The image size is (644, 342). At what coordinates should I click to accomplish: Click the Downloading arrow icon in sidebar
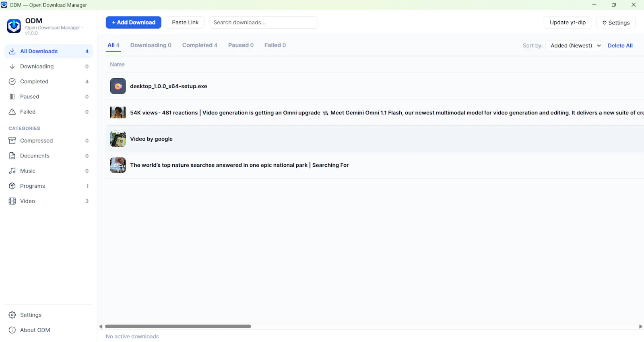point(12,66)
